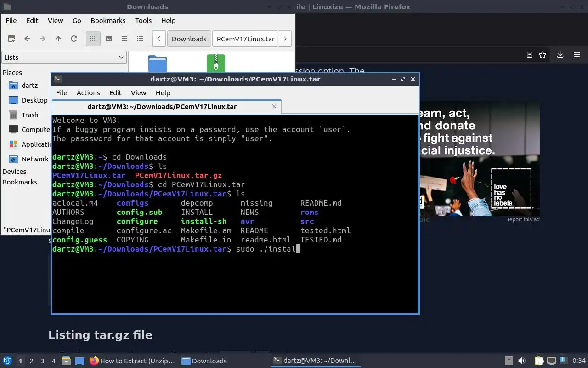Click the Devices heading in sidebar
The image size is (588, 368).
[14, 172]
